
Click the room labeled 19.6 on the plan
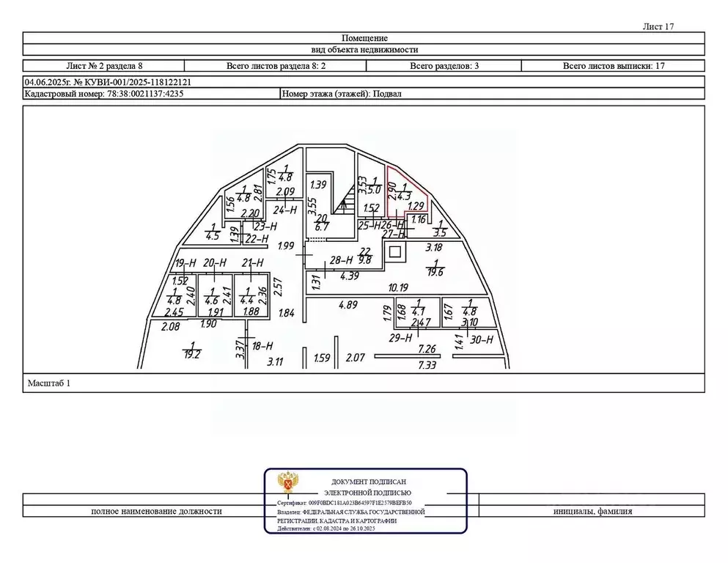click(x=435, y=268)
